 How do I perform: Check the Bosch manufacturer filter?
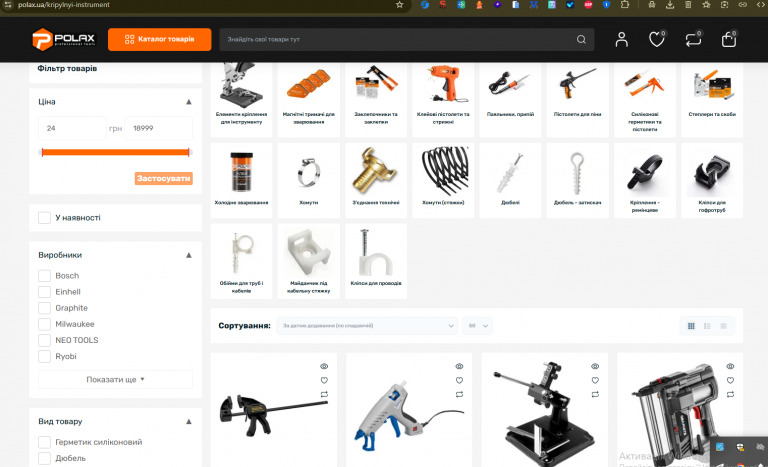pyautogui.click(x=44, y=275)
